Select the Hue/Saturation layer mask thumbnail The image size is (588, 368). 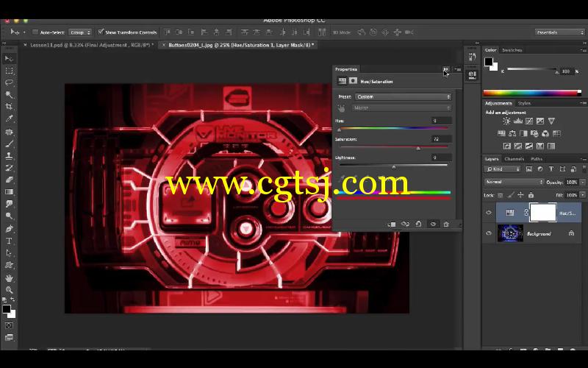(x=543, y=213)
